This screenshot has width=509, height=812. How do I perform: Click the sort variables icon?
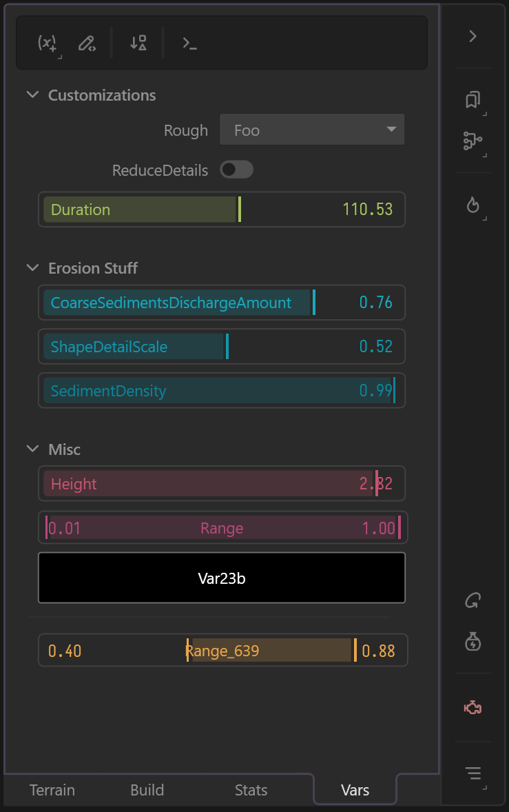pos(138,43)
